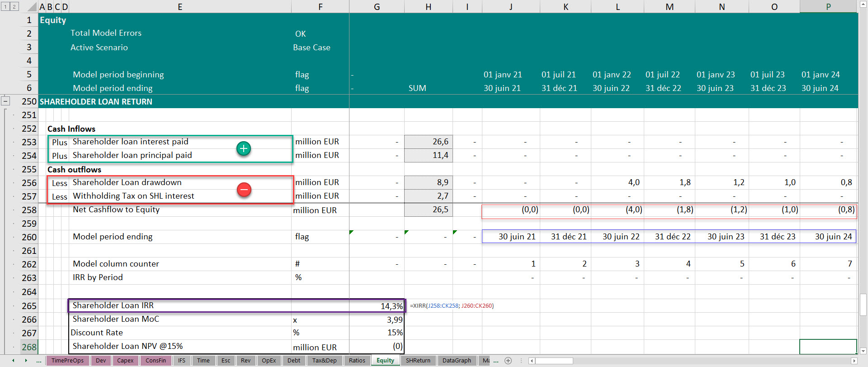Open the DataGraph sheet tab
The image size is (868, 367).
[457, 361]
